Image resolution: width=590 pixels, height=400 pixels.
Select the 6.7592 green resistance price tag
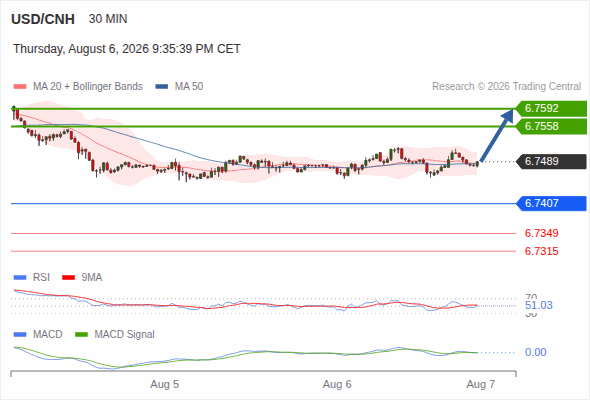[x=551, y=108]
